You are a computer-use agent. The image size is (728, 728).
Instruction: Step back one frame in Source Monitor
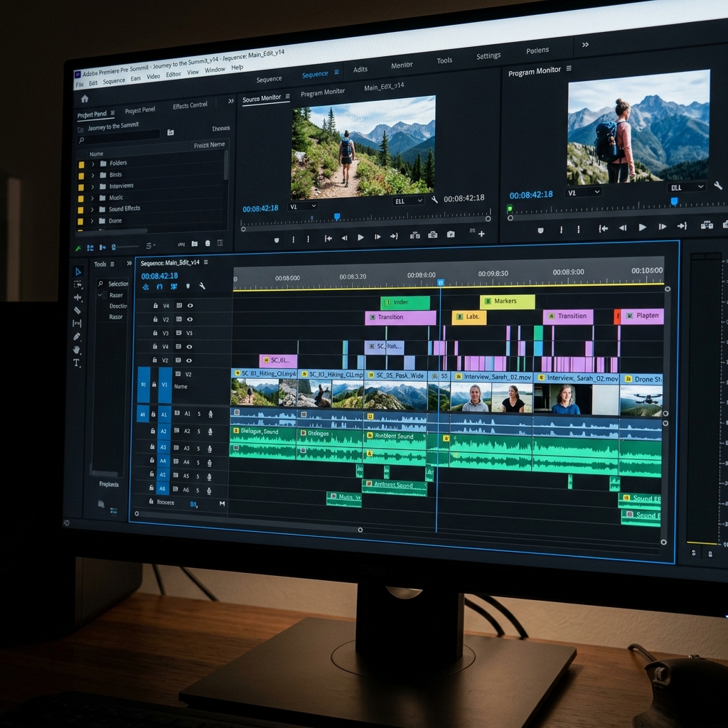click(x=345, y=237)
